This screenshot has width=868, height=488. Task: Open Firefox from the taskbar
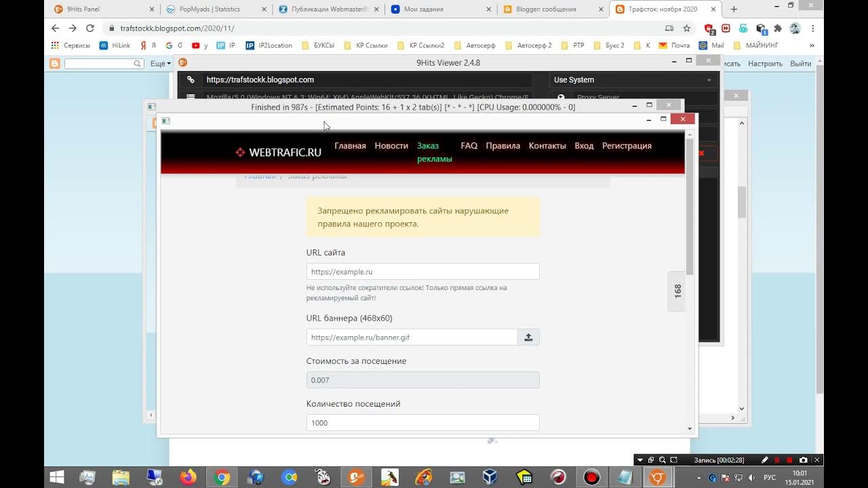(x=188, y=477)
